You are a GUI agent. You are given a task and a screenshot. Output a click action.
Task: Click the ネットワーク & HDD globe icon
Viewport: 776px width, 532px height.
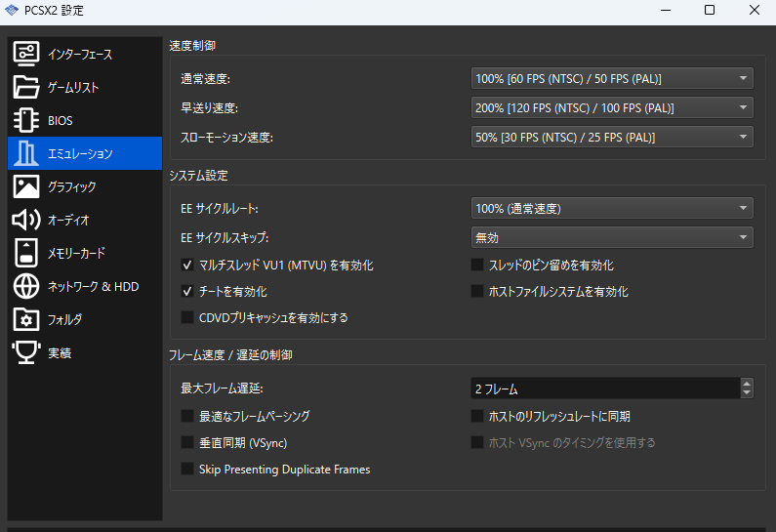26,286
